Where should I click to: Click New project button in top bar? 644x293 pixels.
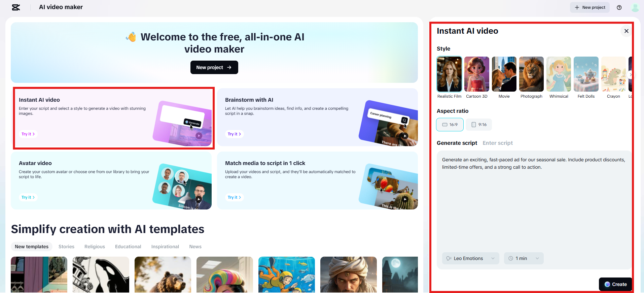[x=590, y=7]
